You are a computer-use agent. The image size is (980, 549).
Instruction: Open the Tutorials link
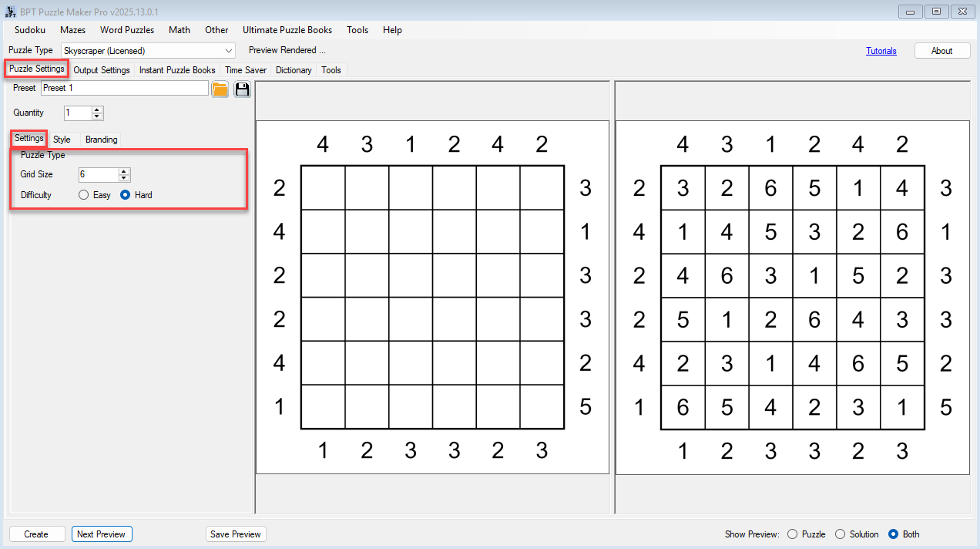click(881, 51)
